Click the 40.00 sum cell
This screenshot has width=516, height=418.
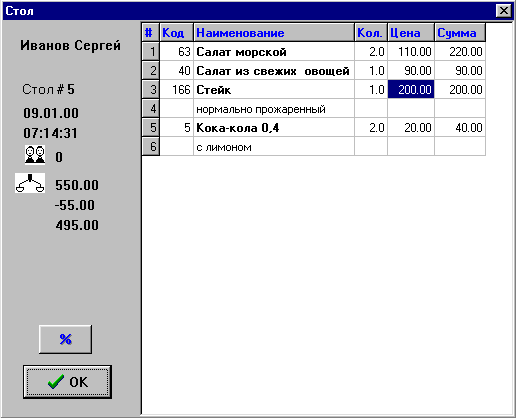(460, 128)
